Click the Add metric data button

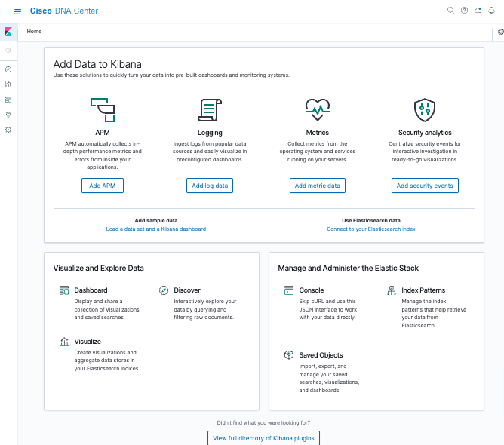[317, 186]
